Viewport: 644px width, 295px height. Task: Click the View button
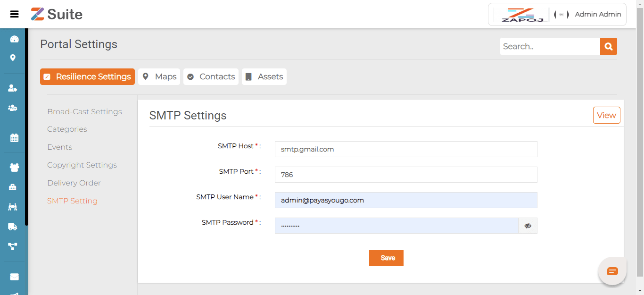point(606,115)
